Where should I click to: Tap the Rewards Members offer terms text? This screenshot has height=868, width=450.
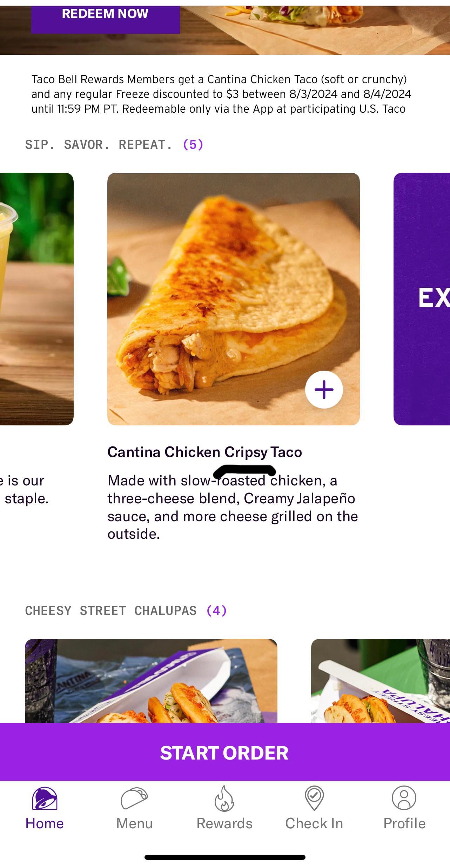[x=221, y=94]
